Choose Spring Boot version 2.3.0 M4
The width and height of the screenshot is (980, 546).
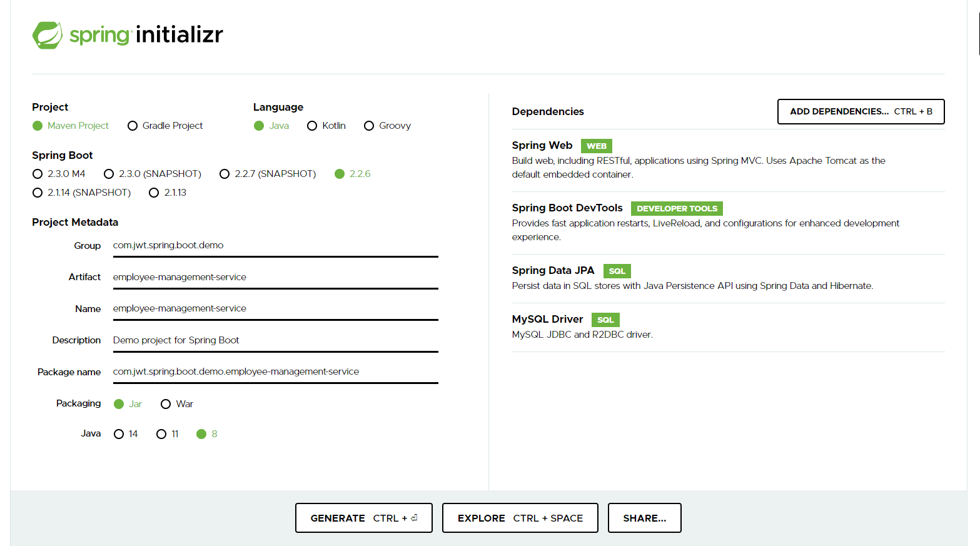[38, 174]
